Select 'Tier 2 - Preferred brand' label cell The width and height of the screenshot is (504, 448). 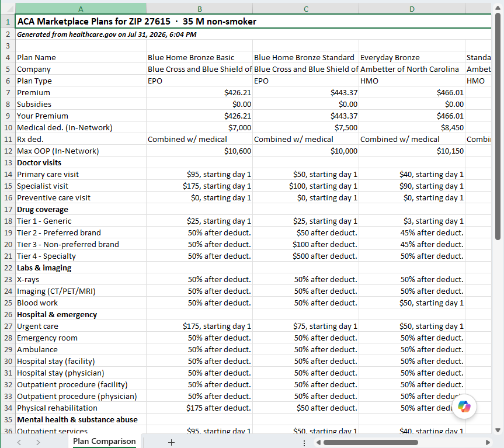(81, 232)
